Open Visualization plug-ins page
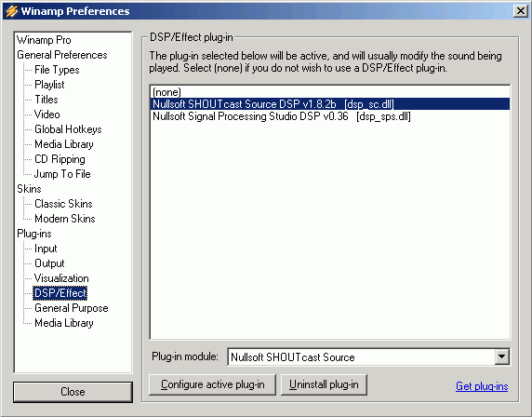 [x=61, y=278]
